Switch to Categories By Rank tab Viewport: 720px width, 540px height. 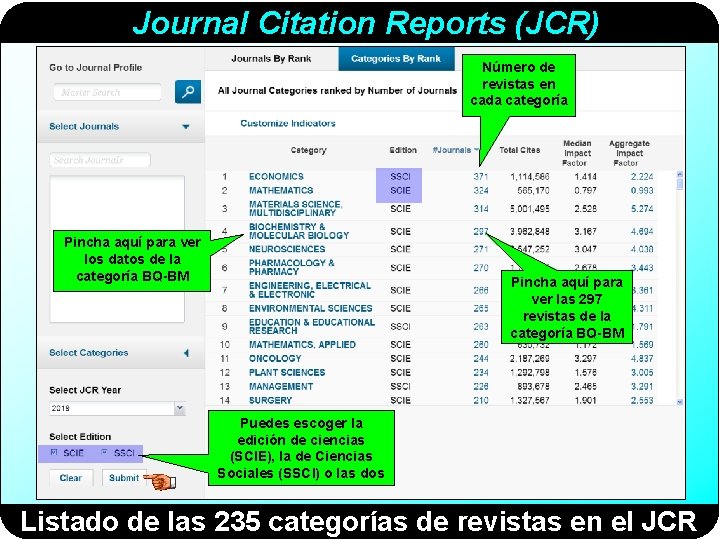tap(396, 59)
